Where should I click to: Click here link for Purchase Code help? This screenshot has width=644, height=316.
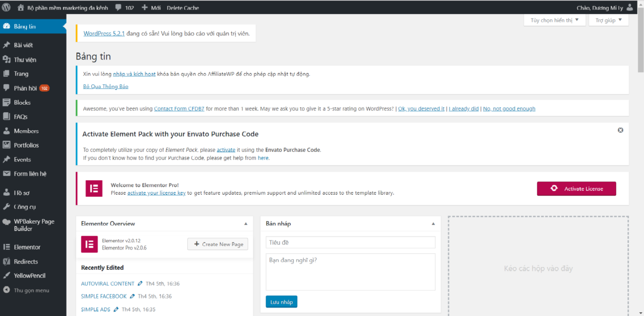tap(263, 158)
